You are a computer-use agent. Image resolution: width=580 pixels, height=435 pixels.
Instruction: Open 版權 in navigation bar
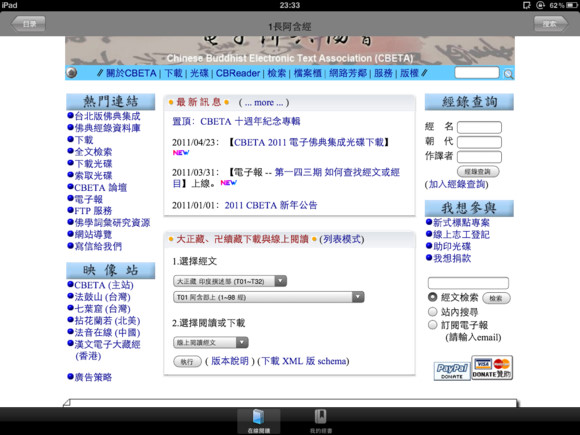pos(409,73)
